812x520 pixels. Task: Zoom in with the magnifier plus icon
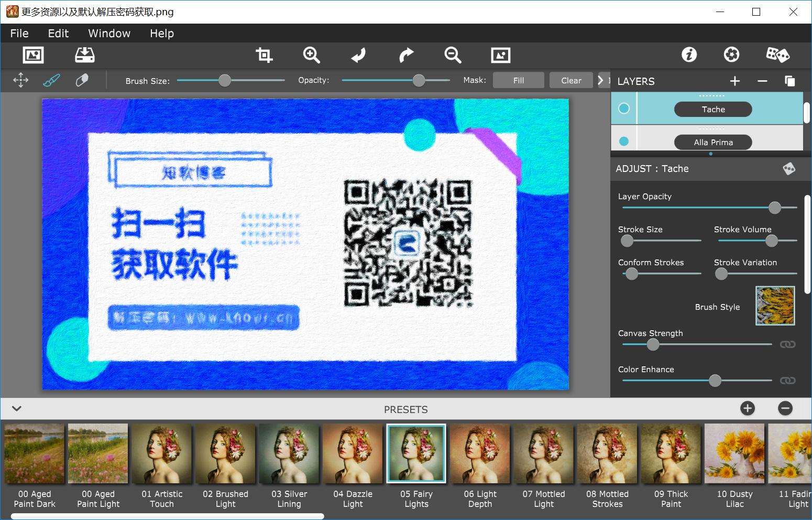311,55
